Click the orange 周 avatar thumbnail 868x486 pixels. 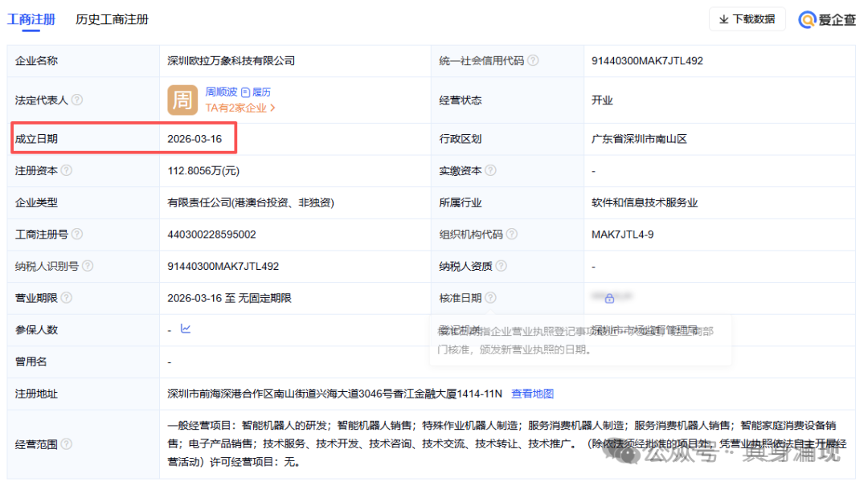[x=182, y=100]
